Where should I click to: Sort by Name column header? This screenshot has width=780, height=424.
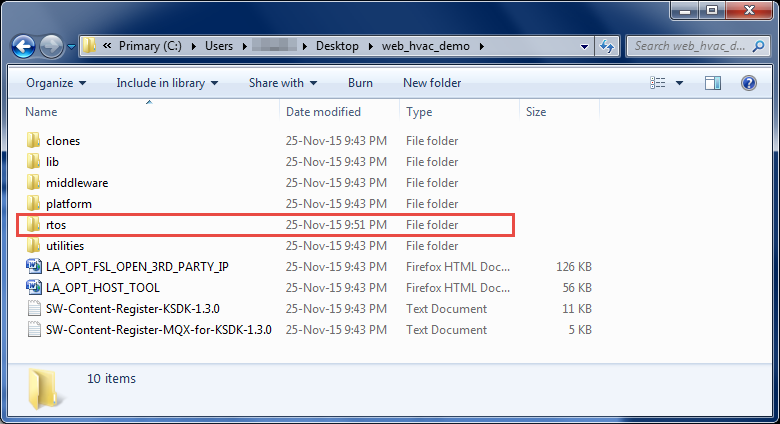(41, 112)
